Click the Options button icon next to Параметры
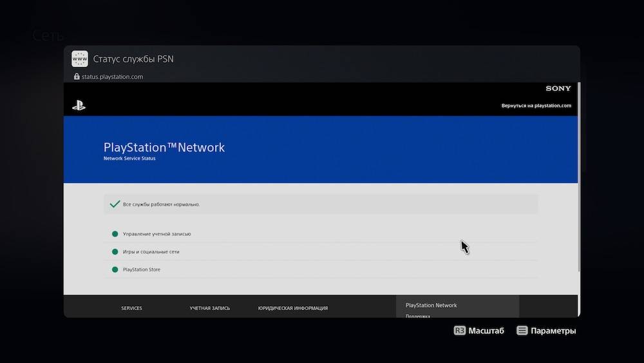 point(522,331)
